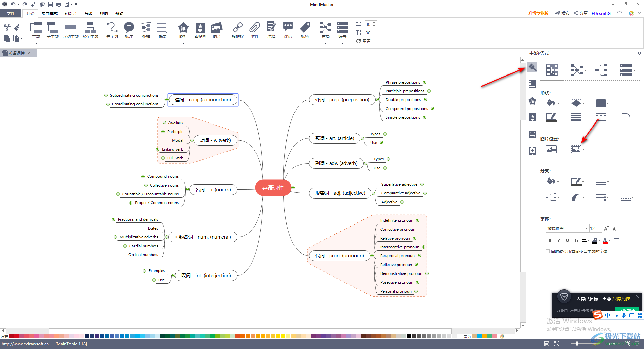Click the vertical scrollbar down arrow
Viewport: 644px width, 349px height.
[523, 325]
